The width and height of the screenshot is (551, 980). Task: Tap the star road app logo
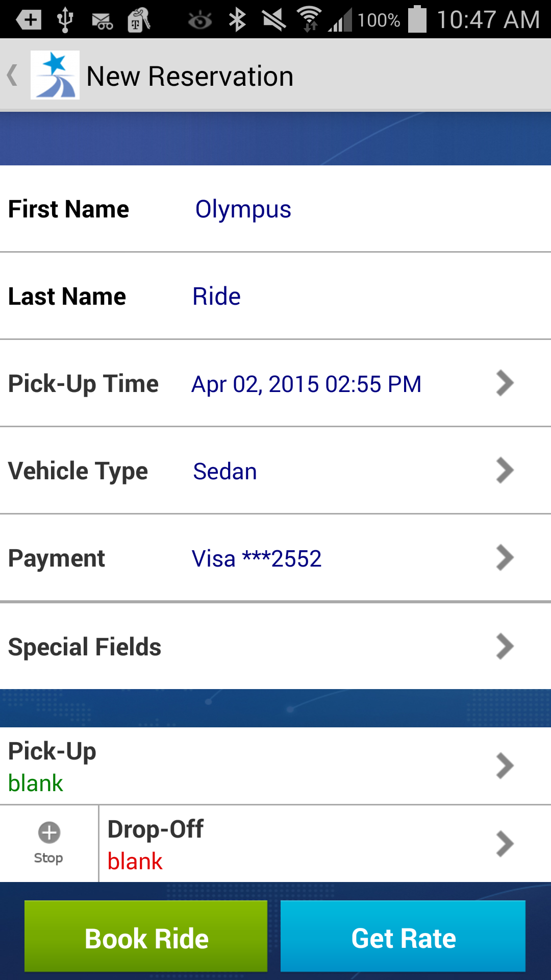55,75
